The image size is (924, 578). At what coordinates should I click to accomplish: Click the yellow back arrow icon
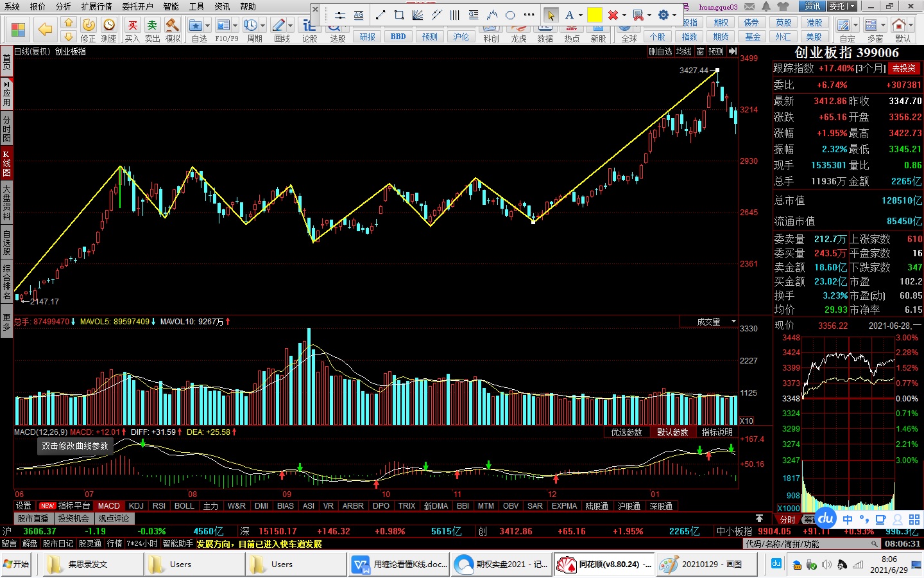[x=45, y=29]
